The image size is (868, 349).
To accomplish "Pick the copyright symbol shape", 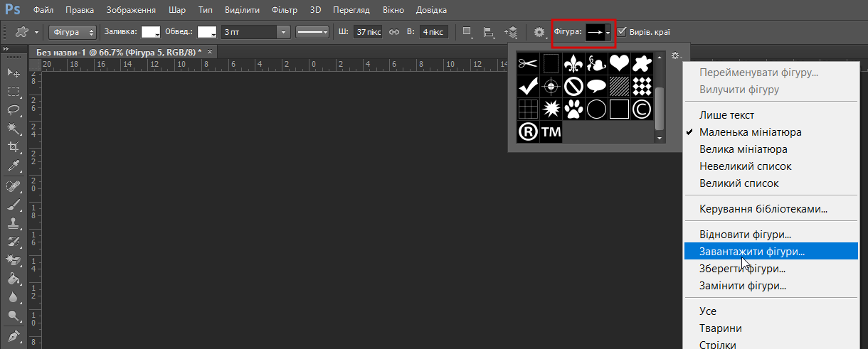I will coord(642,109).
